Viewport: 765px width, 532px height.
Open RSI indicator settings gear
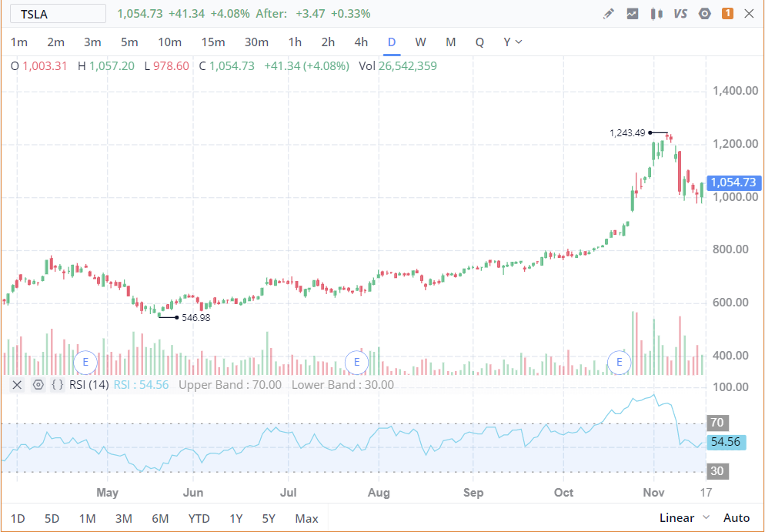[x=38, y=385]
